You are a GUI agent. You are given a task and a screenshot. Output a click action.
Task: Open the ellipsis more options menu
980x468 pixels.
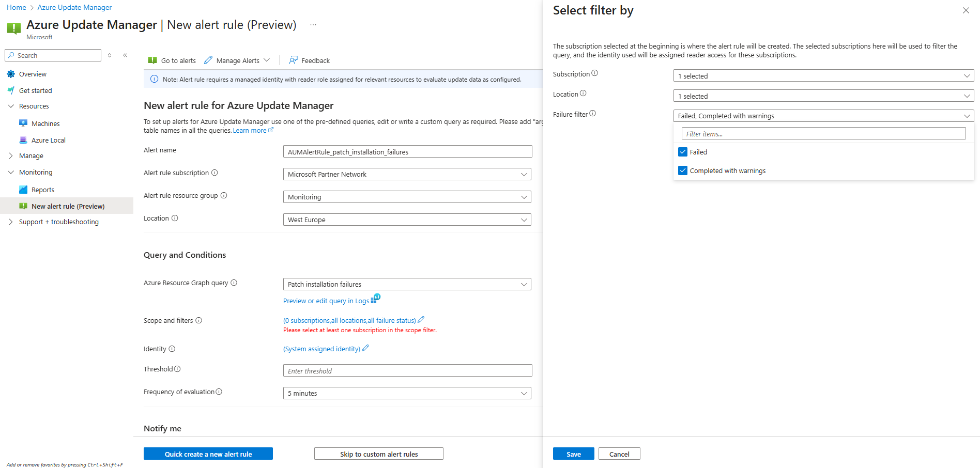[313, 25]
